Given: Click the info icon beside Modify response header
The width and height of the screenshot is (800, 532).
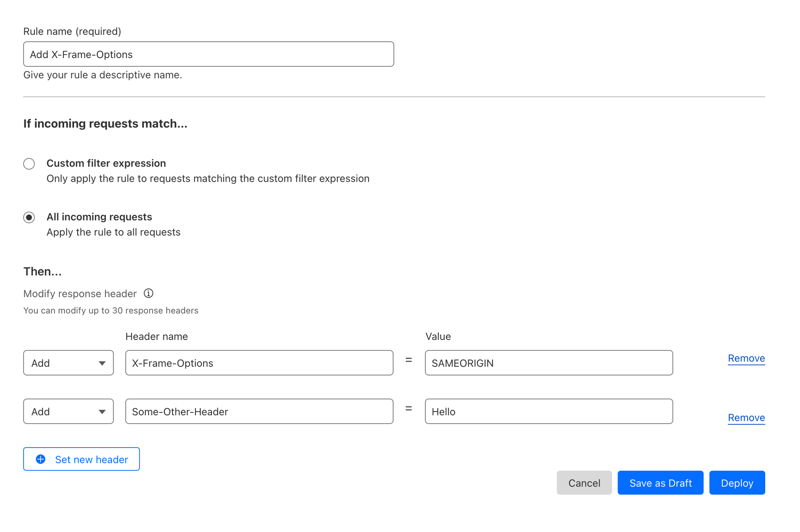Looking at the screenshot, I should click(148, 293).
